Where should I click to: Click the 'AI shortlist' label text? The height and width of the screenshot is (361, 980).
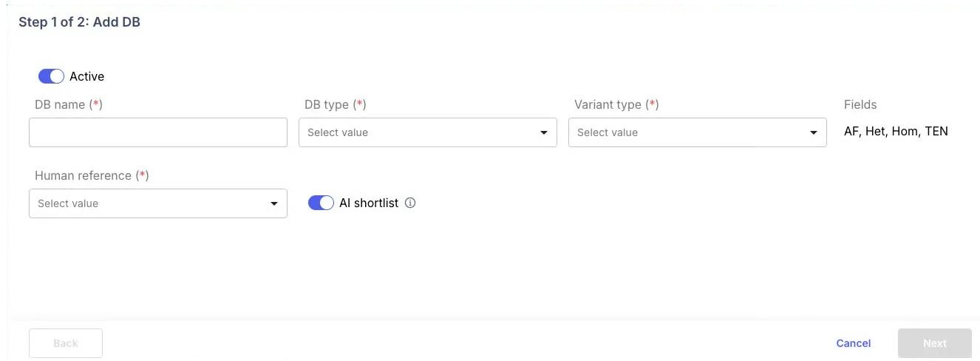point(369,203)
